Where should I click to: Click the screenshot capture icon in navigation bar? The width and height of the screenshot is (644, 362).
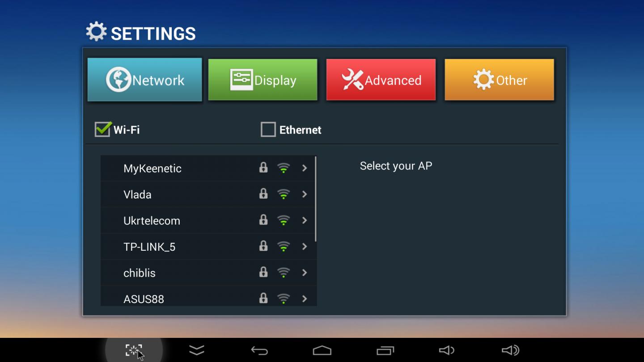point(134,350)
